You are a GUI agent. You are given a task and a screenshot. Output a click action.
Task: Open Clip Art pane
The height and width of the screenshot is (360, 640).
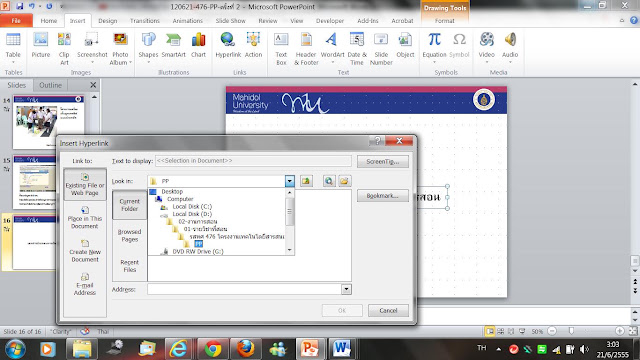click(x=64, y=48)
